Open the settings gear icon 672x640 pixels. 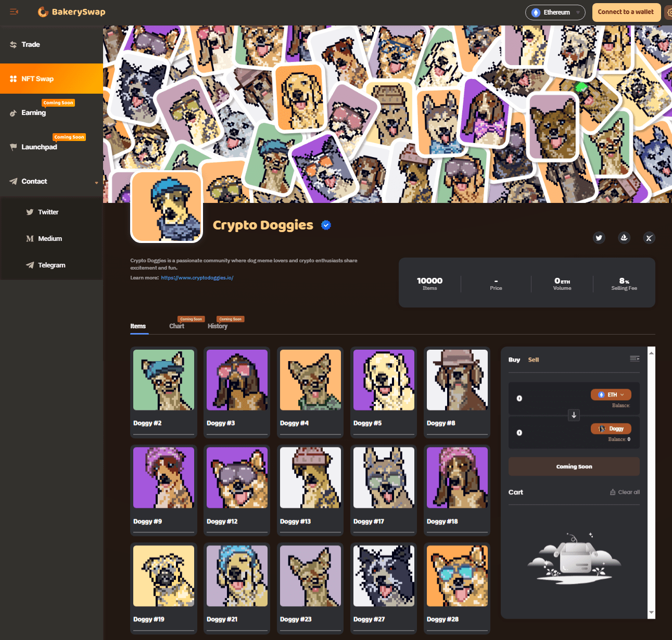(x=668, y=12)
